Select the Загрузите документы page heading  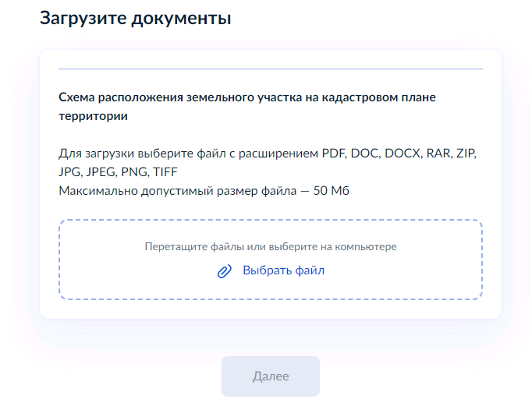(136, 18)
